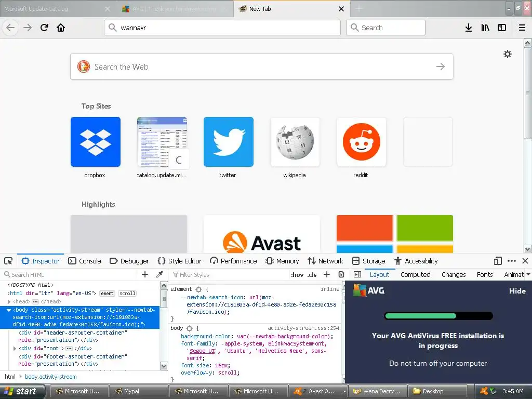
Task: Switch to Wana Decry... taskbar window
Action: click(378, 391)
